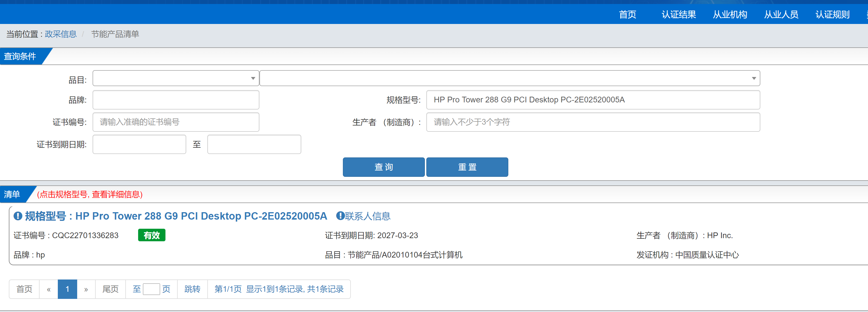Open 认证结果 navigation item
Image resolution: width=868 pixels, height=312 pixels.
679,15
